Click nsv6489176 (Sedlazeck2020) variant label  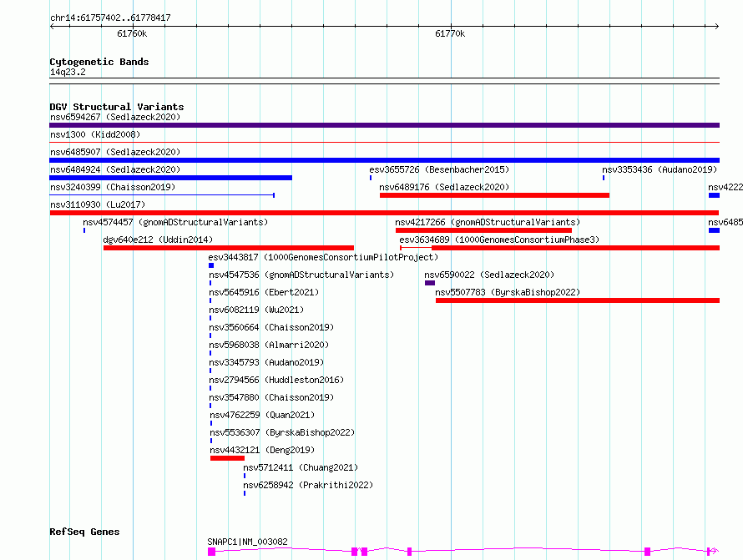point(444,187)
